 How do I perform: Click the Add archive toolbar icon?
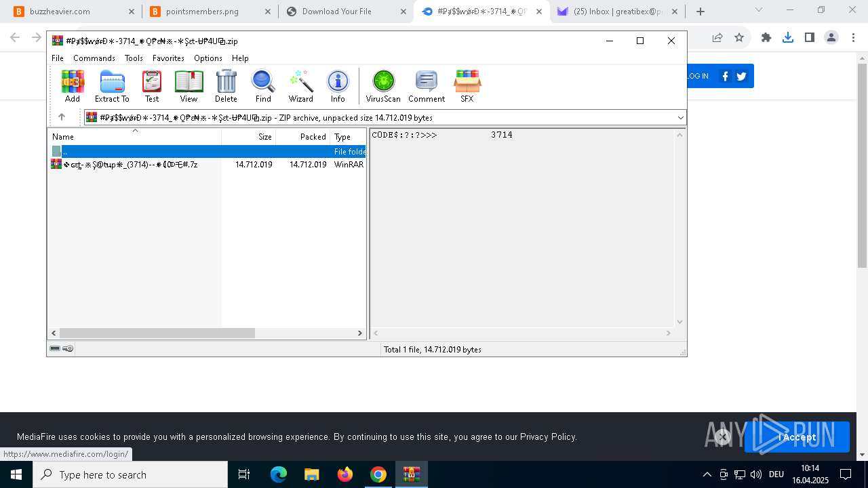[73, 87]
